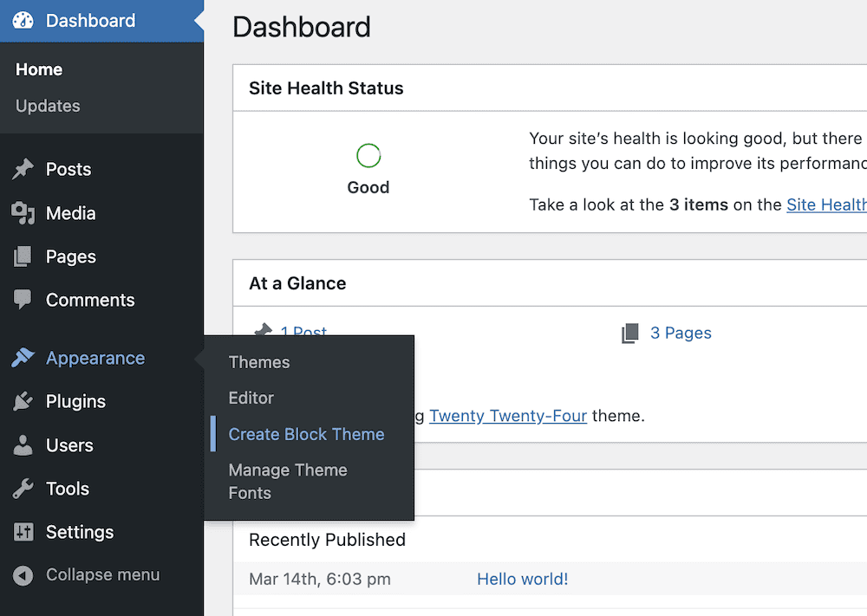Viewport: 867px width, 616px height.
Task: Open Manage Theme Fonts submenu item
Action: (288, 482)
